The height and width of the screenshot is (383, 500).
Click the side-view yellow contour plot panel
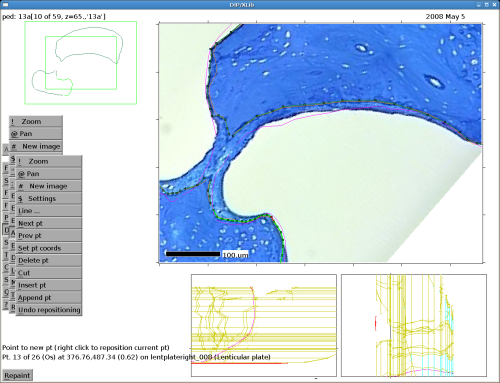(414, 326)
